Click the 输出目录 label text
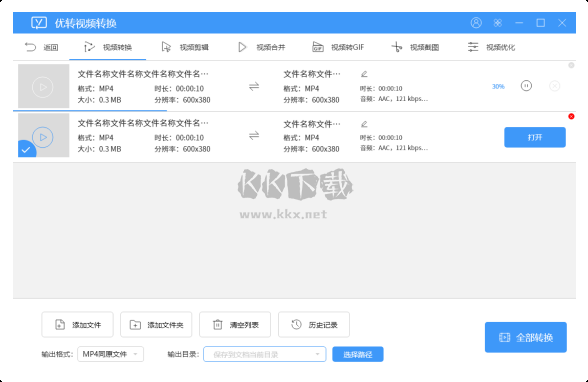588x382 pixels. [x=183, y=354]
